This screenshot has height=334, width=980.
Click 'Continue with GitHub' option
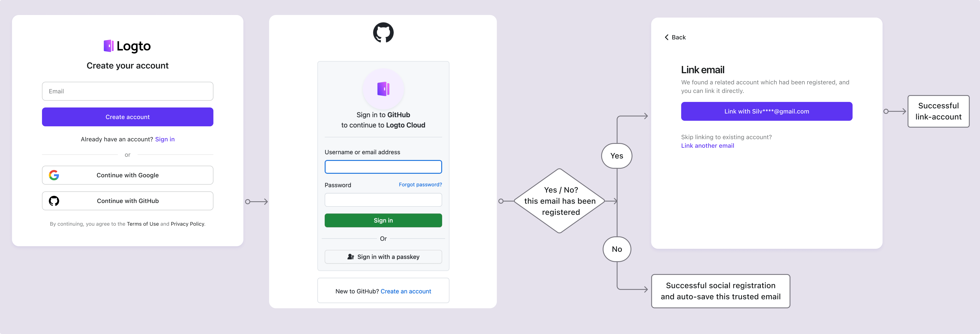click(x=127, y=200)
